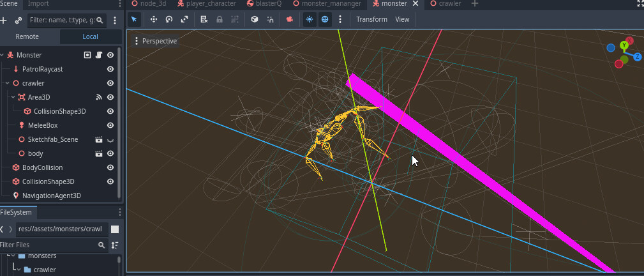Toggle preview sunlight in viewport toolbar

coord(310,19)
